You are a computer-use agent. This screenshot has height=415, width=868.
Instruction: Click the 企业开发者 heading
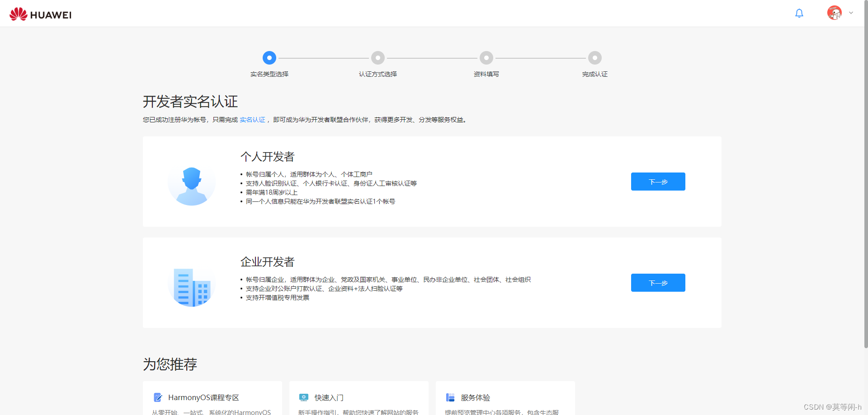click(268, 262)
